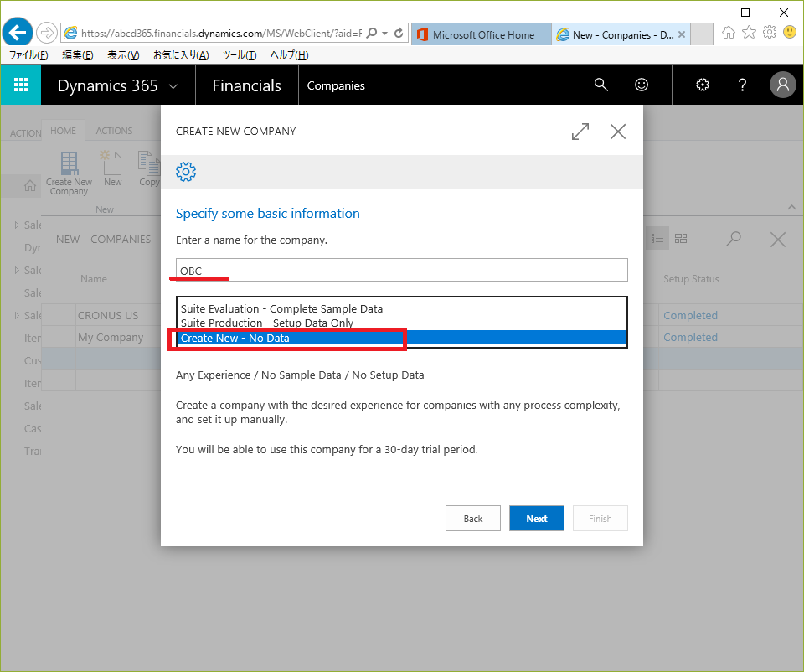Switch to list view icon

click(657, 239)
